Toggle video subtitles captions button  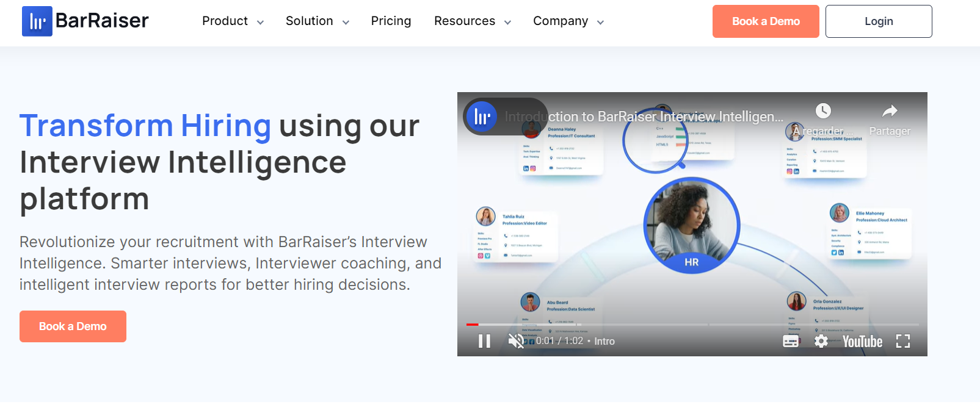tap(791, 341)
